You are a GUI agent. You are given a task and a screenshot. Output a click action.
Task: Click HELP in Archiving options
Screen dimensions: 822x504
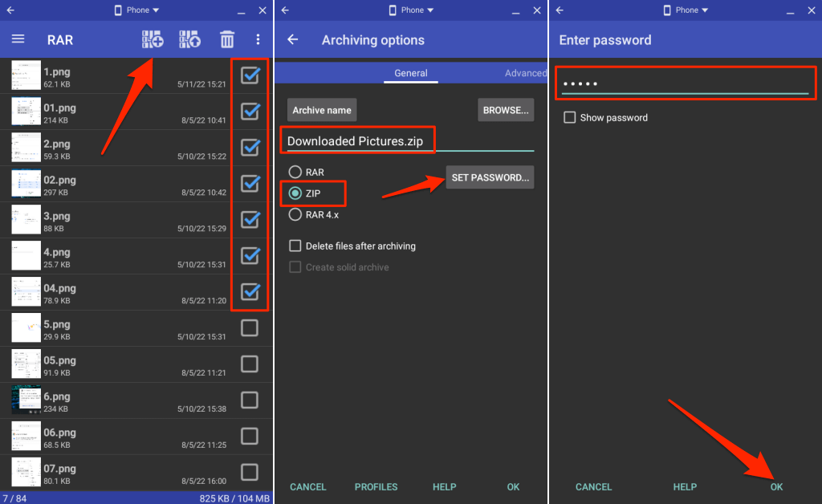pos(444,486)
